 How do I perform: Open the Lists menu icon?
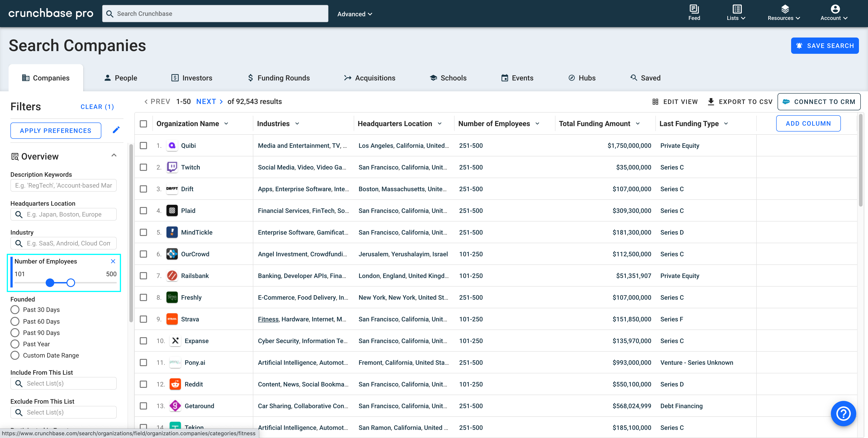coord(737,9)
